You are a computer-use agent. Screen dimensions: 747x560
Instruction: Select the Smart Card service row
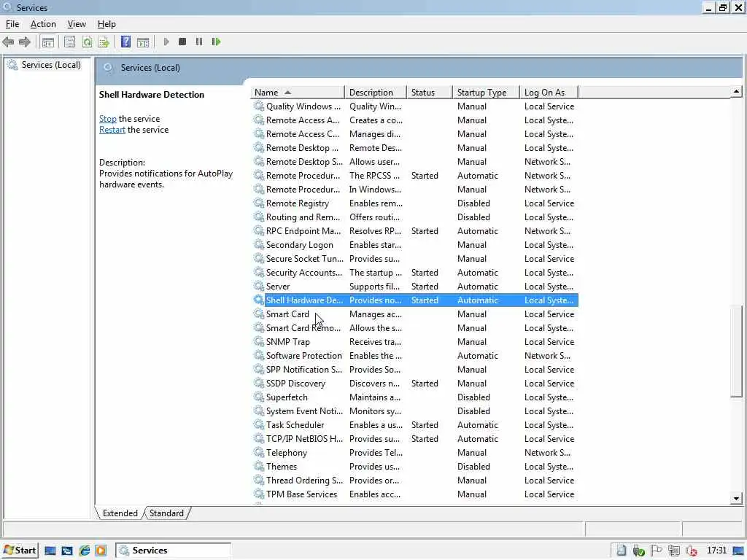click(414, 314)
